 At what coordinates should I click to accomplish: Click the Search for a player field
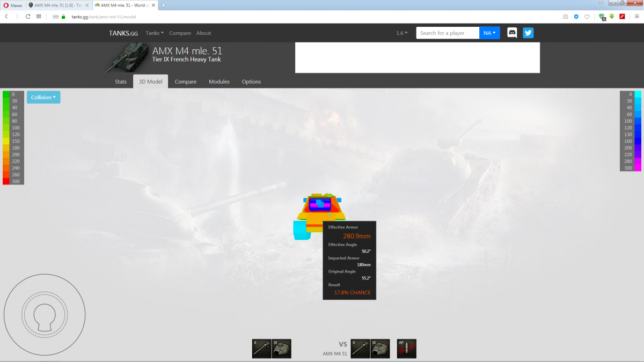[448, 33]
